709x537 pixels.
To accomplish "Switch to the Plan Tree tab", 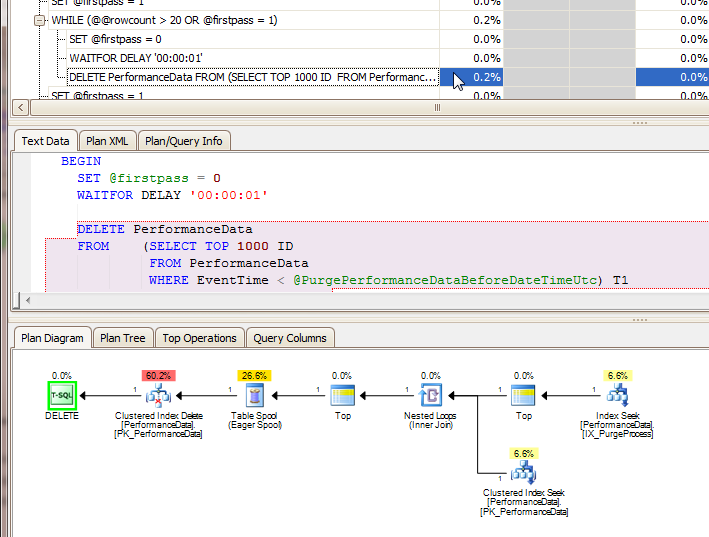I will (123, 338).
